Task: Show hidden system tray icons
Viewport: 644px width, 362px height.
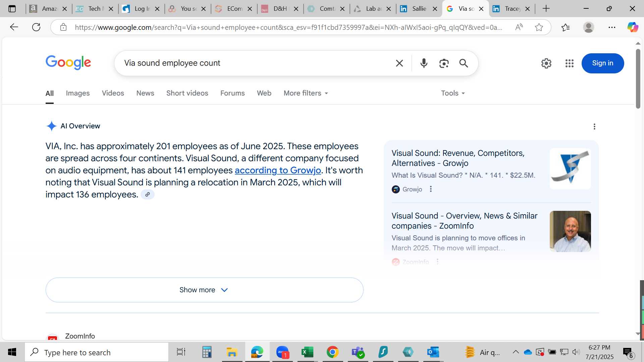Action: pos(516,352)
